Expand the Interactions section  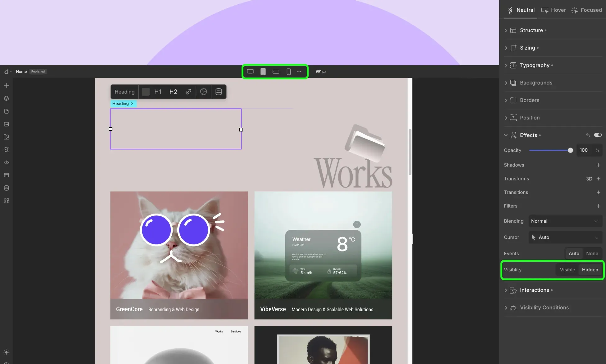tap(553, 290)
